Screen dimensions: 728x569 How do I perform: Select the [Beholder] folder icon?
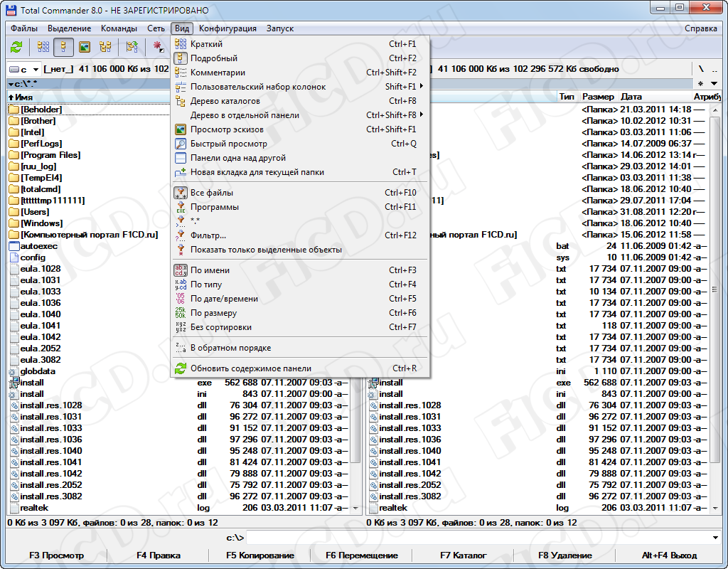click(14, 110)
